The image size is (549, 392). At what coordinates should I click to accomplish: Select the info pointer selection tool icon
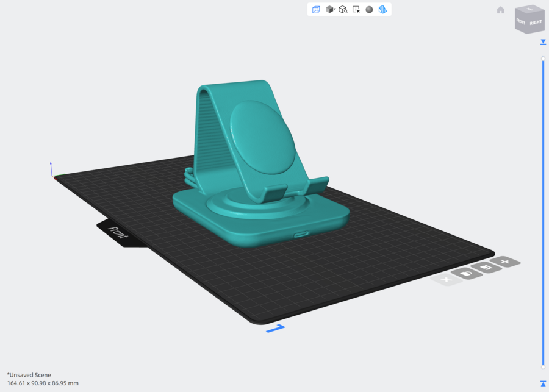coord(356,10)
